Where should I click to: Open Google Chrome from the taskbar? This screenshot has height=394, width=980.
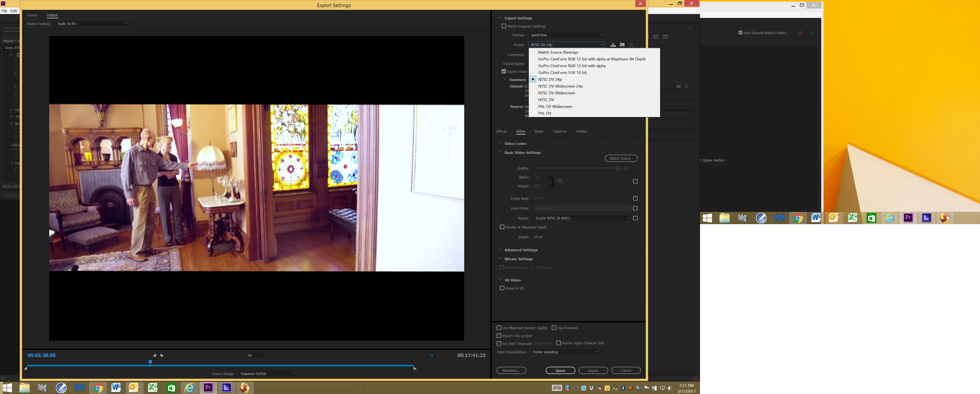[x=98, y=387]
